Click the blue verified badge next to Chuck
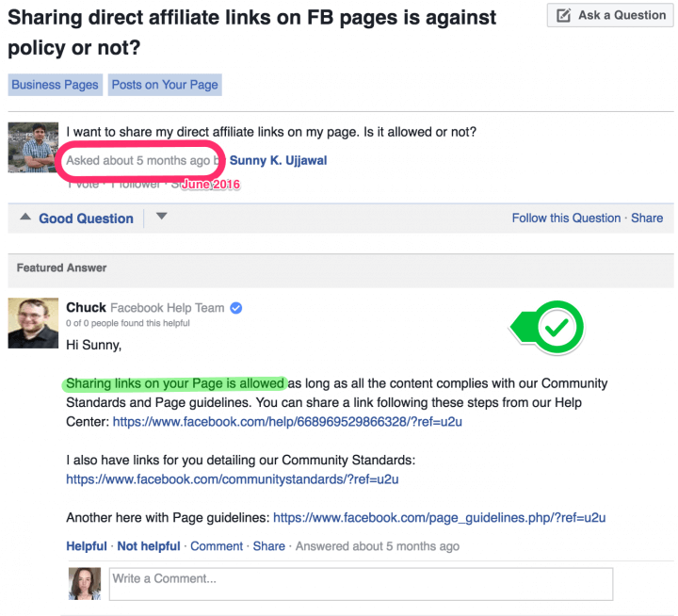678x616 pixels. click(x=236, y=308)
